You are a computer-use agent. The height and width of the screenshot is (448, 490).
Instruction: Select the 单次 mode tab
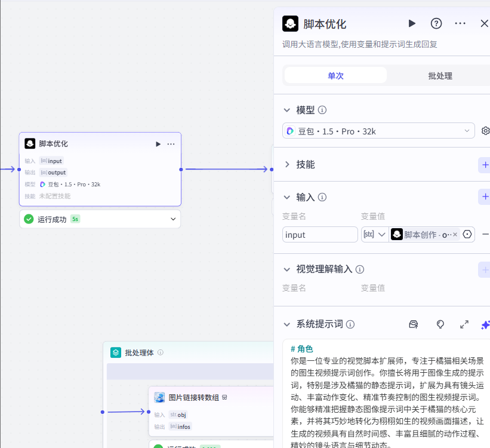coord(335,76)
